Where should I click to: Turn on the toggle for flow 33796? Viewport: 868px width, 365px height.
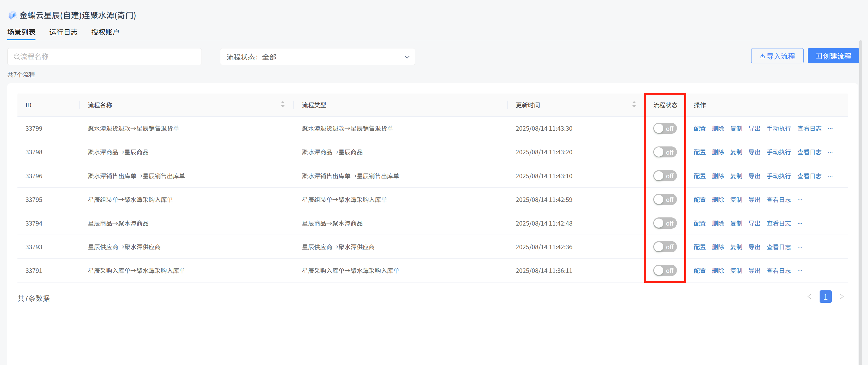pyautogui.click(x=664, y=176)
